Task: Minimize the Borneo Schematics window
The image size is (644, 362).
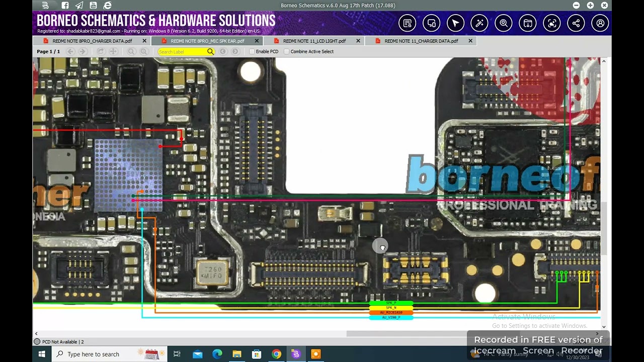Action: click(576, 6)
